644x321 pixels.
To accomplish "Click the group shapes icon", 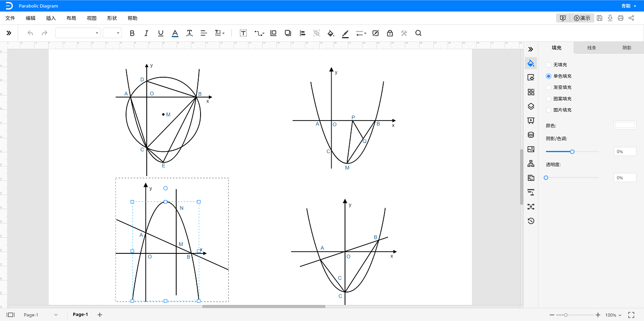I will [316, 33].
